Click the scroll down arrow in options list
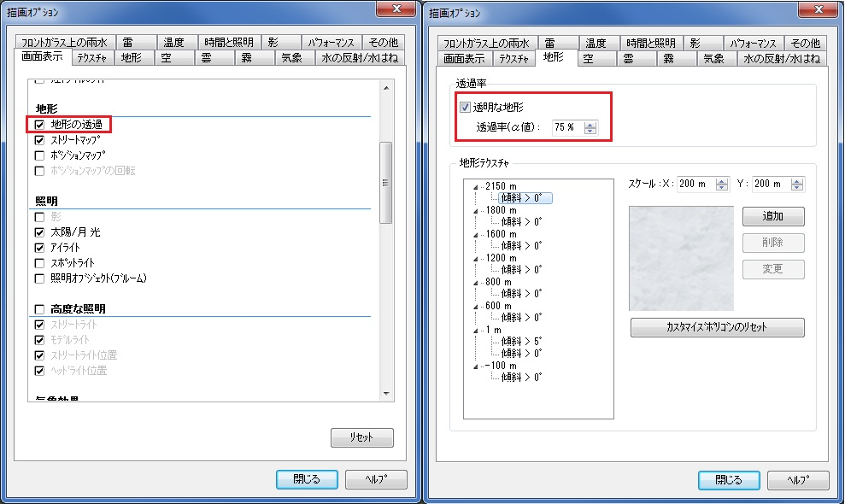845x504 pixels. click(386, 394)
